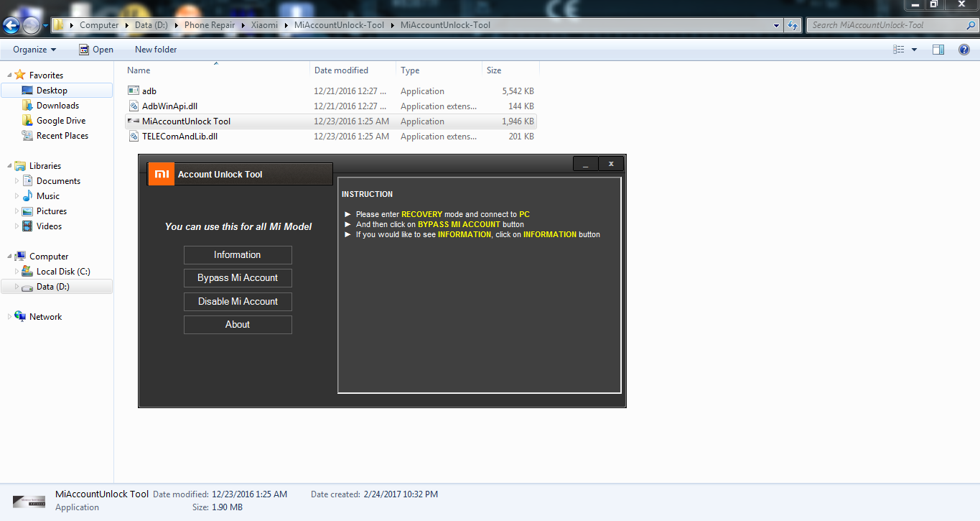Expand the Documents library
Viewport: 980px width, 521px height.
(17, 181)
